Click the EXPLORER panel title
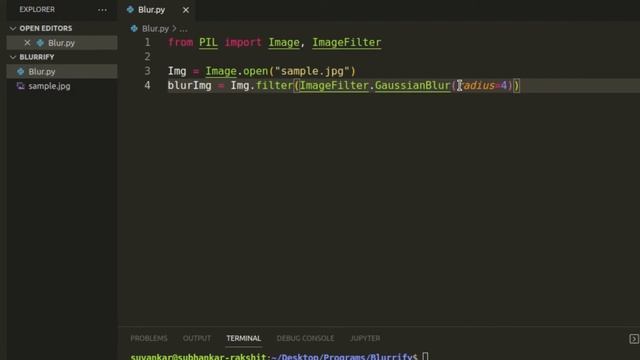640x360 pixels. coord(37,9)
